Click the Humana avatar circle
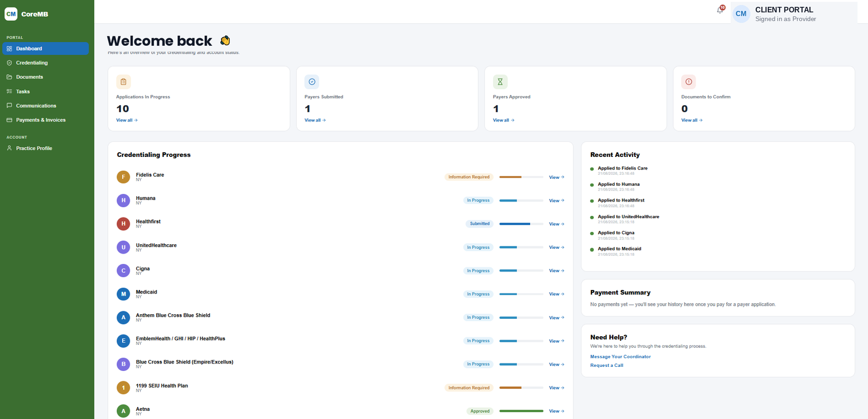 click(x=123, y=200)
